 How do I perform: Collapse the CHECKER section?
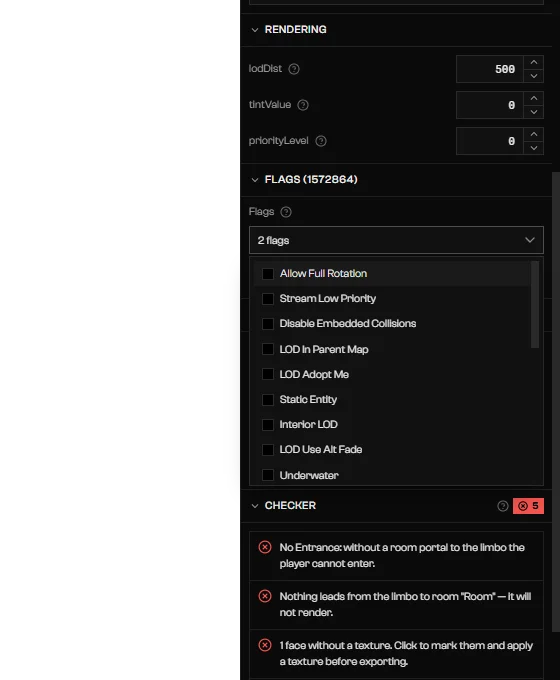click(x=255, y=506)
